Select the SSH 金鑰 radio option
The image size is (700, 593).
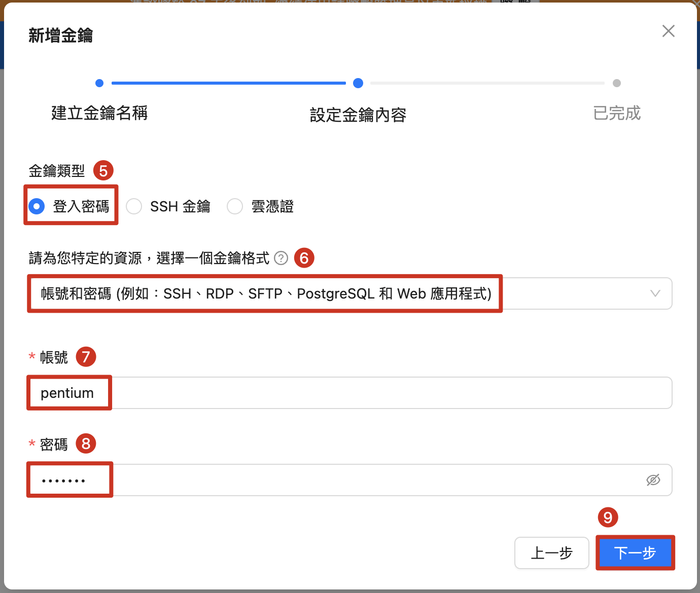[x=134, y=206]
